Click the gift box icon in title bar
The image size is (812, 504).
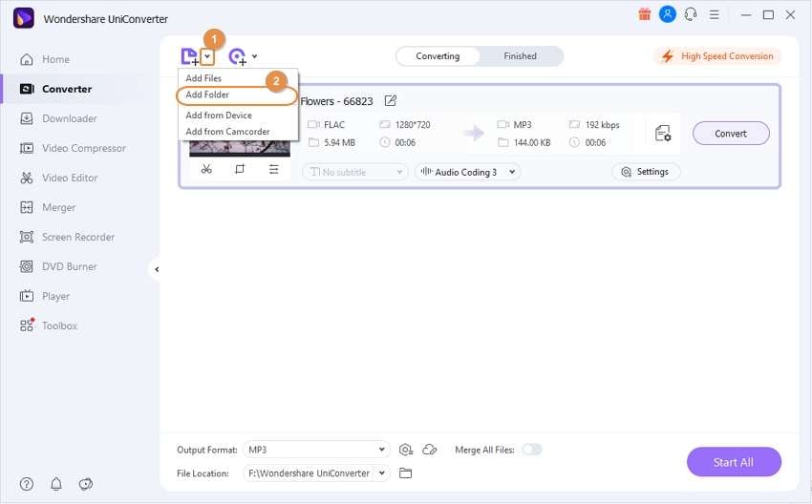(x=644, y=14)
